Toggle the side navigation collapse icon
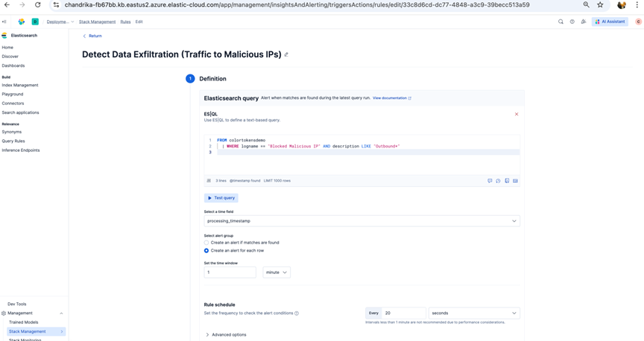This screenshot has width=644, height=341. point(4,22)
